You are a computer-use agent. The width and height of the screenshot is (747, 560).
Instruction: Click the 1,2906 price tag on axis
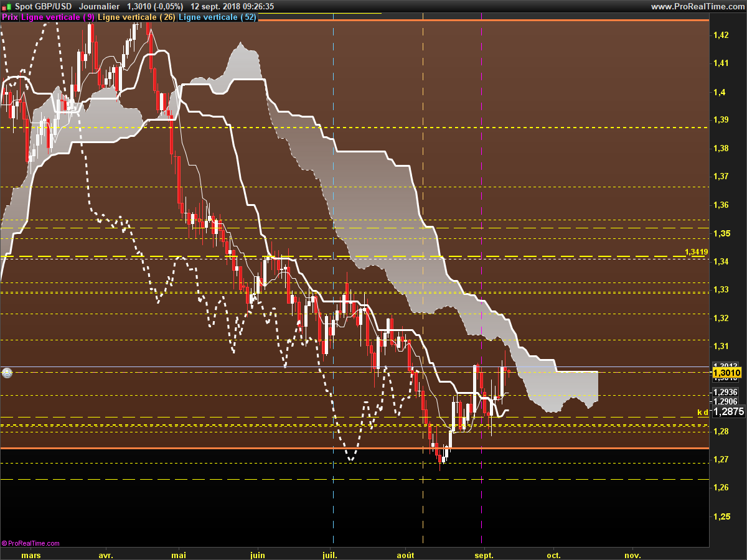click(725, 402)
